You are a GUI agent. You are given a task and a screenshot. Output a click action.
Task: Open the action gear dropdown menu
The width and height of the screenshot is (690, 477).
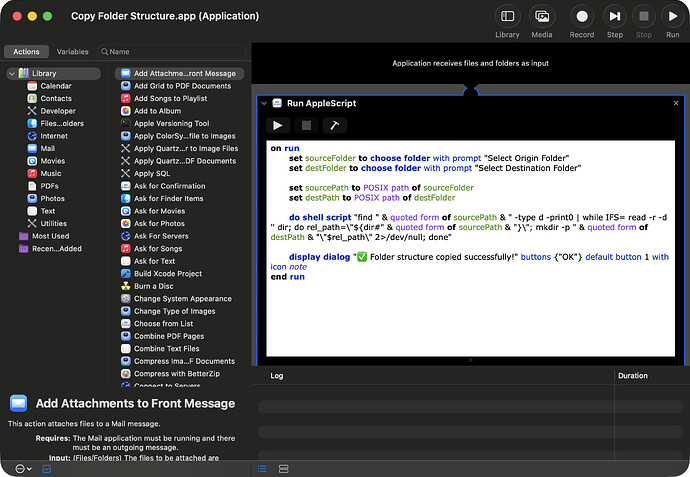(23, 469)
